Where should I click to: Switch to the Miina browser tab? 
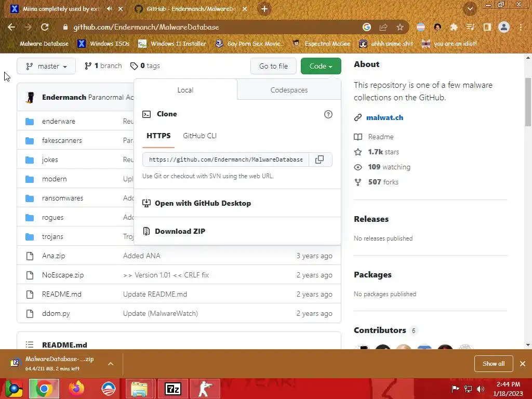tap(61, 9)
